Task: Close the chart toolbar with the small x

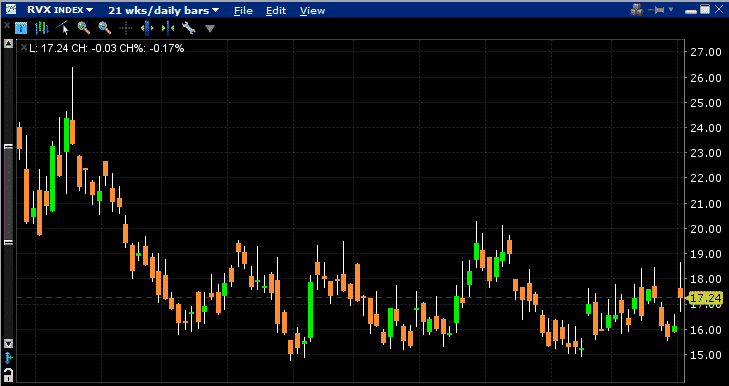Action: coord(7,26)
